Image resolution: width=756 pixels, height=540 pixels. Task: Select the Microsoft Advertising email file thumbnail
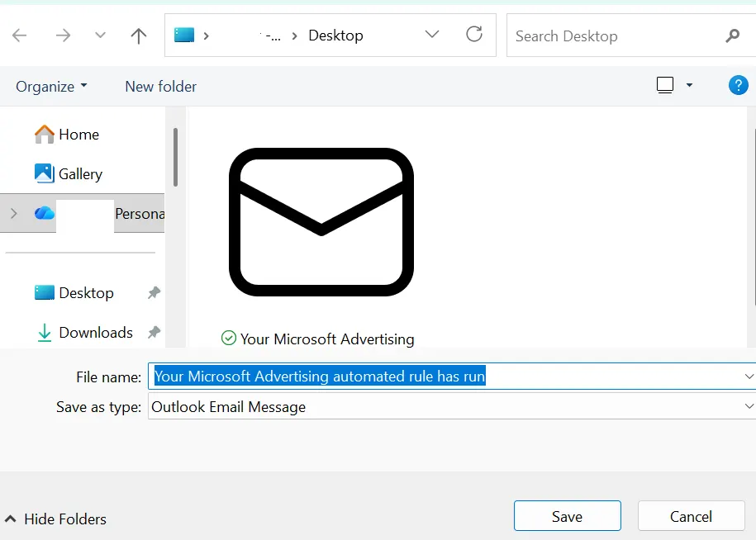coord(321,223)
